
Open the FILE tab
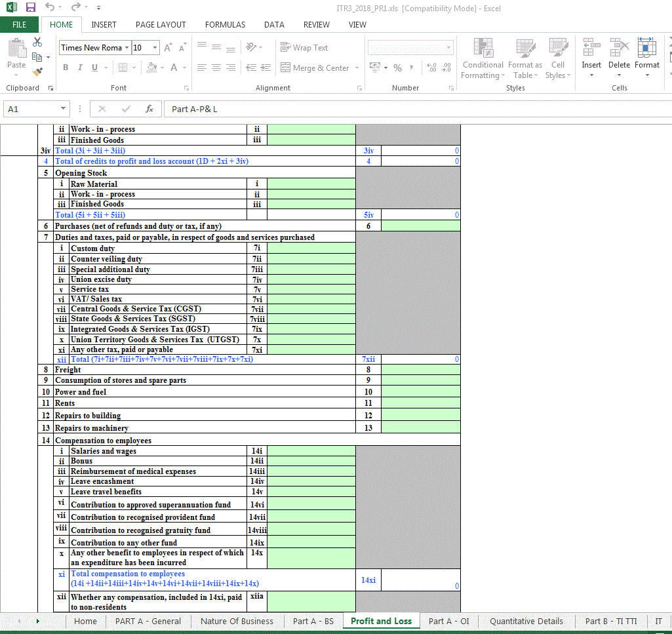[x=19, y=24]
